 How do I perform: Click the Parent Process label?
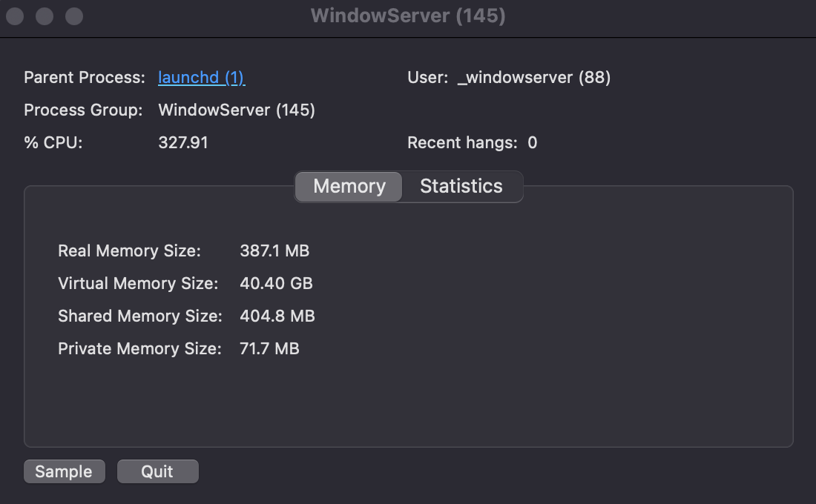(x=85, y=78)
